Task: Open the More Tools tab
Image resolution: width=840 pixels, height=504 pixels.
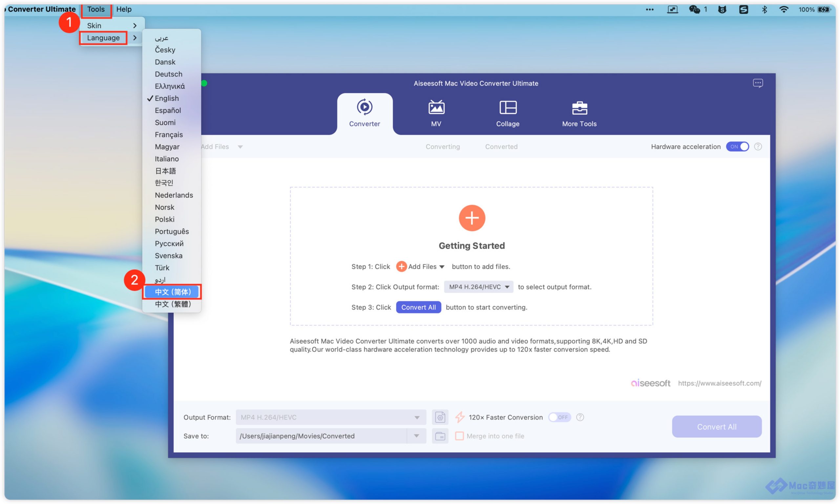Action: 579,114
